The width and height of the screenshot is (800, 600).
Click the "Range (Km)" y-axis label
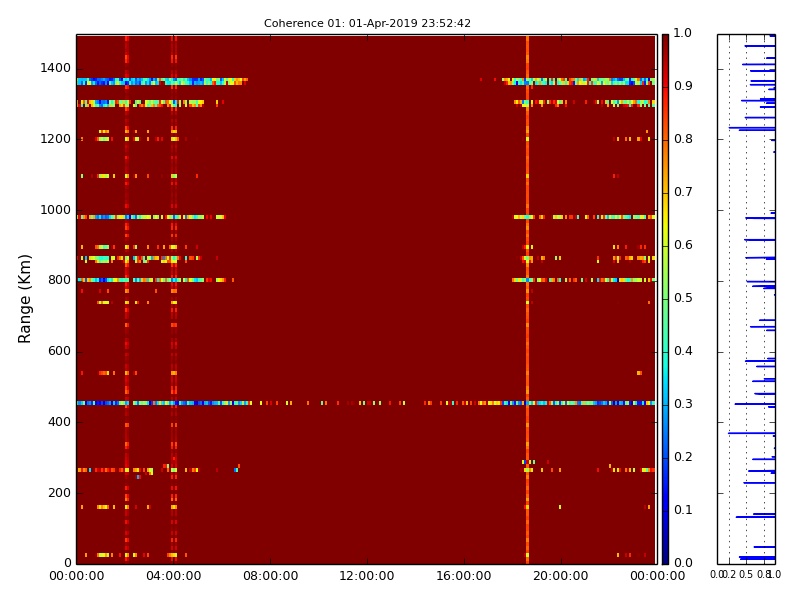pos(24,299)
